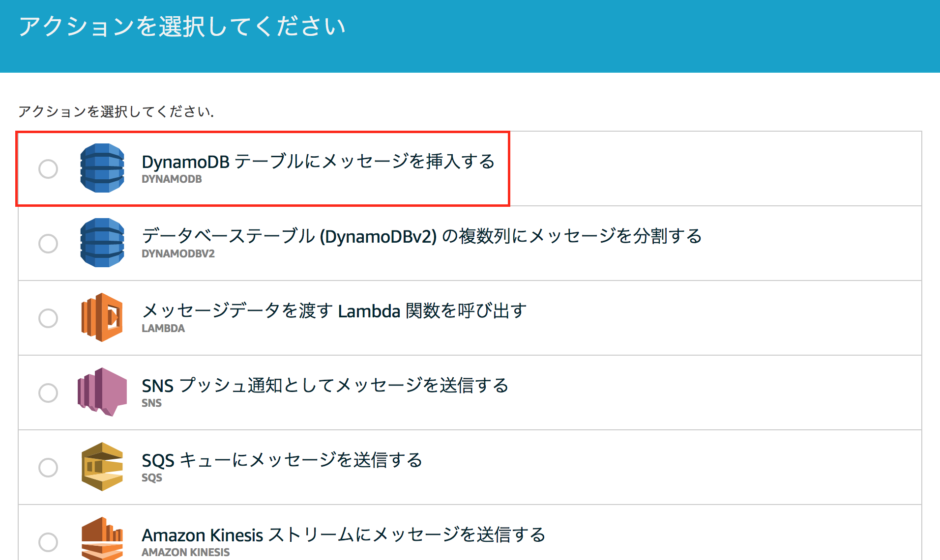Click 'SQS キューにメッセージを送信する' title

282,460
